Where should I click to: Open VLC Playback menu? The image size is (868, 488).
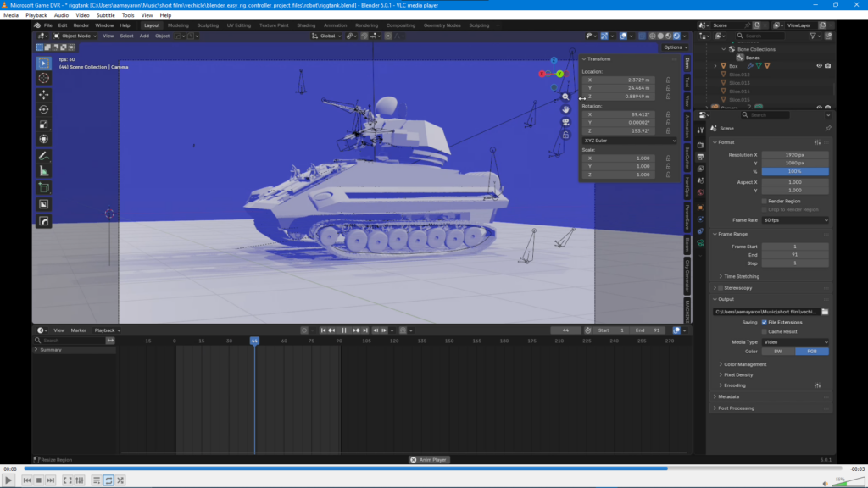(36, 15)
